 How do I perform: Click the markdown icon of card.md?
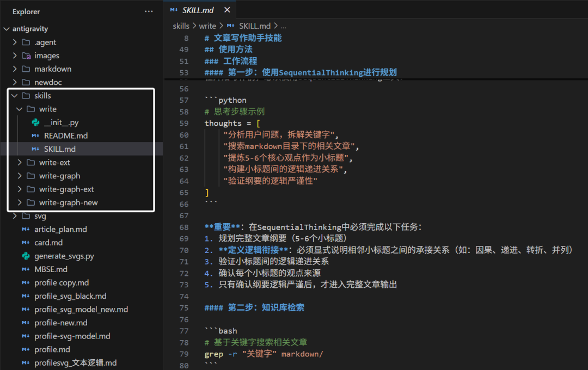pos(26,243)
